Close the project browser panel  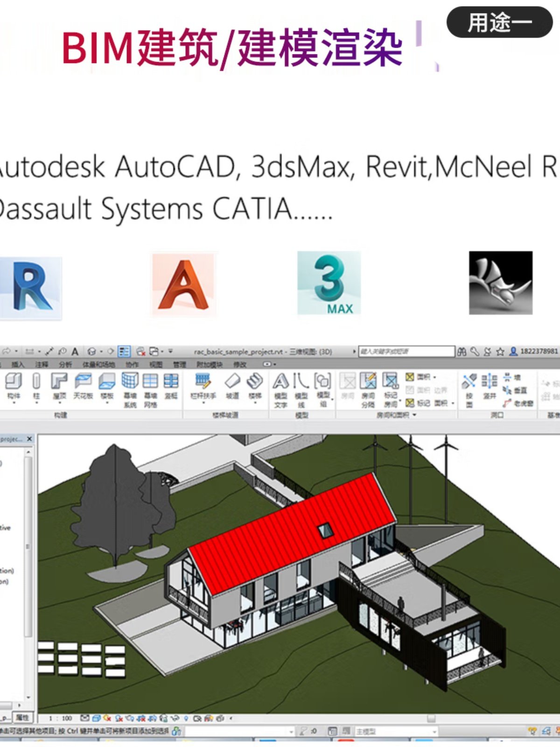pos(29,439)
